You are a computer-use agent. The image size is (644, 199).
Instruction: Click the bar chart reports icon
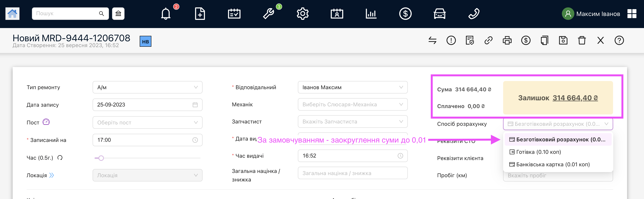click(371, 14)
